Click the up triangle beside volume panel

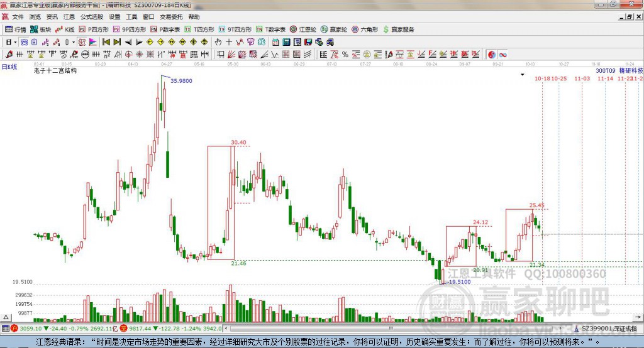(6, 317)
